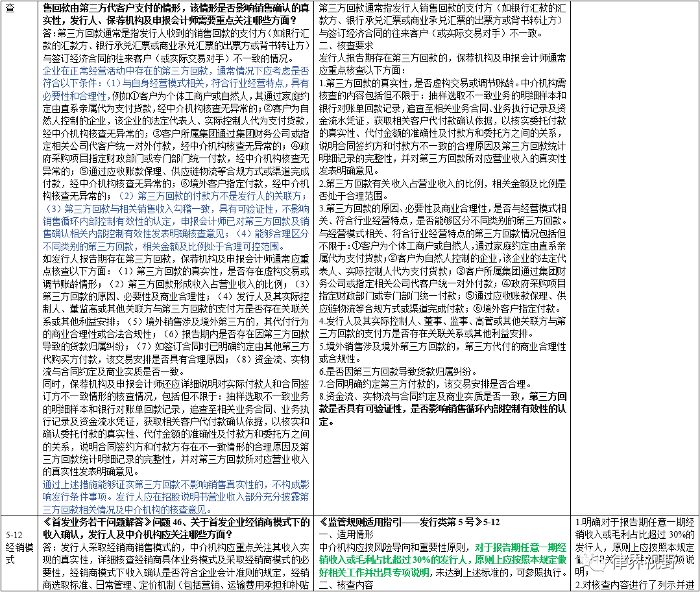Click the line starting '同时，保荐机构及申报会计师还应详细说明'

pos(176,384)
